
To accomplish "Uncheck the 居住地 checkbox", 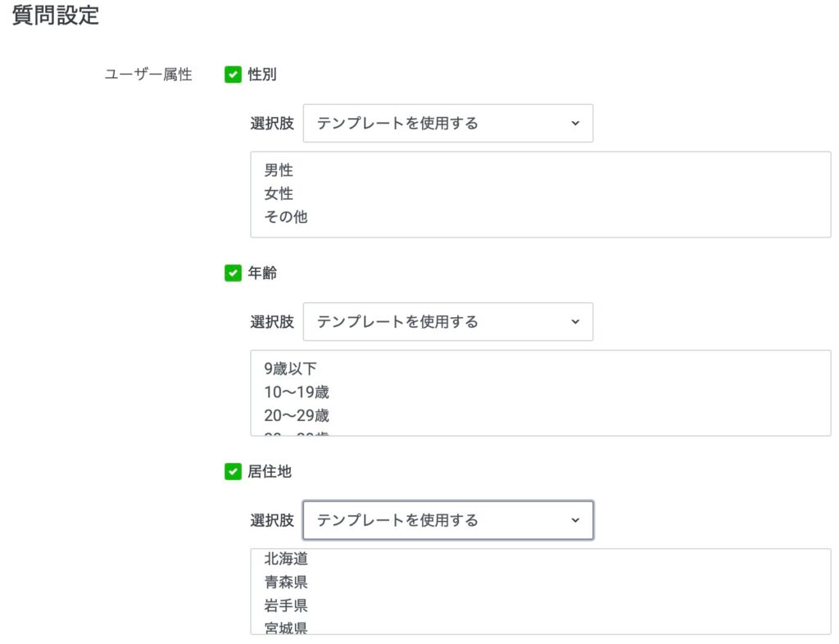I will 233,471.
